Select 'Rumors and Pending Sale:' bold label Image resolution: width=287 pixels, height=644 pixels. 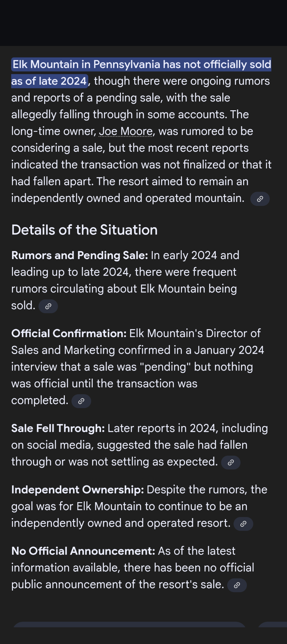[79, 255]
